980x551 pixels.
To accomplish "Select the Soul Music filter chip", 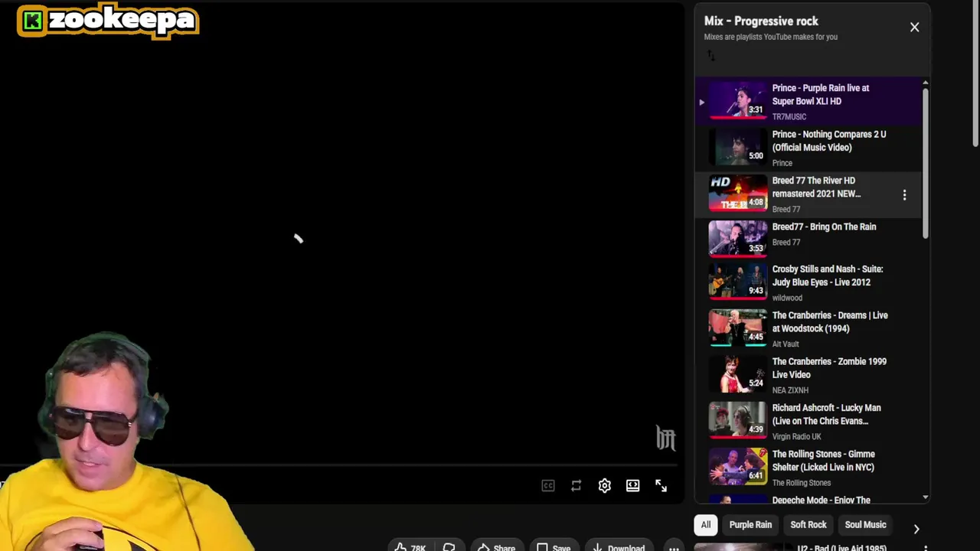I will (x=865, y=525).
